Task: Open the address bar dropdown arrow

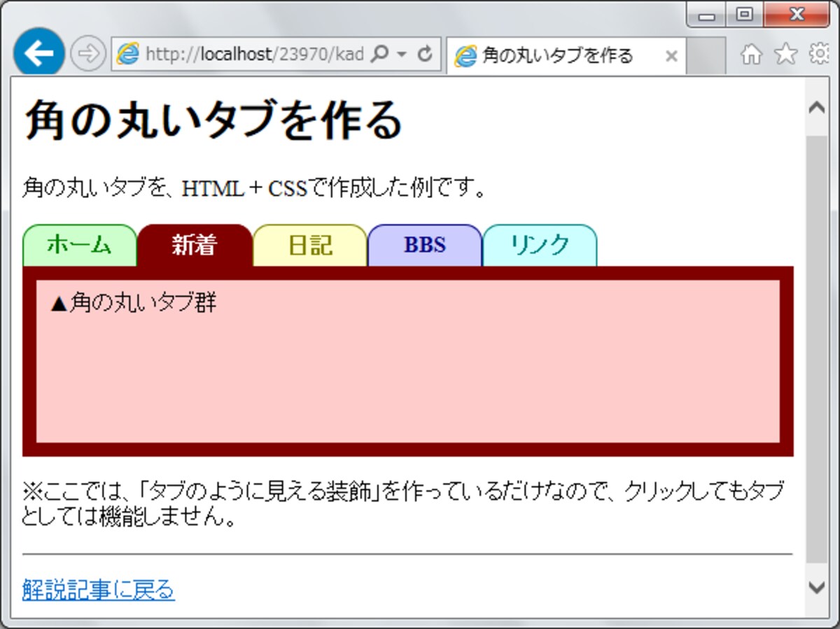Action: pyautogui.click(x=401, y=55)
